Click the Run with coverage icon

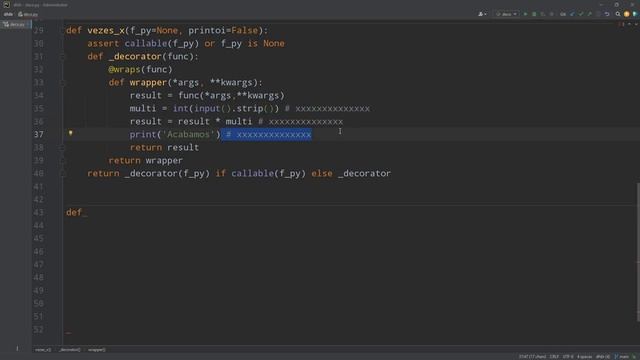pyautogui.click(x=542, y=14)
